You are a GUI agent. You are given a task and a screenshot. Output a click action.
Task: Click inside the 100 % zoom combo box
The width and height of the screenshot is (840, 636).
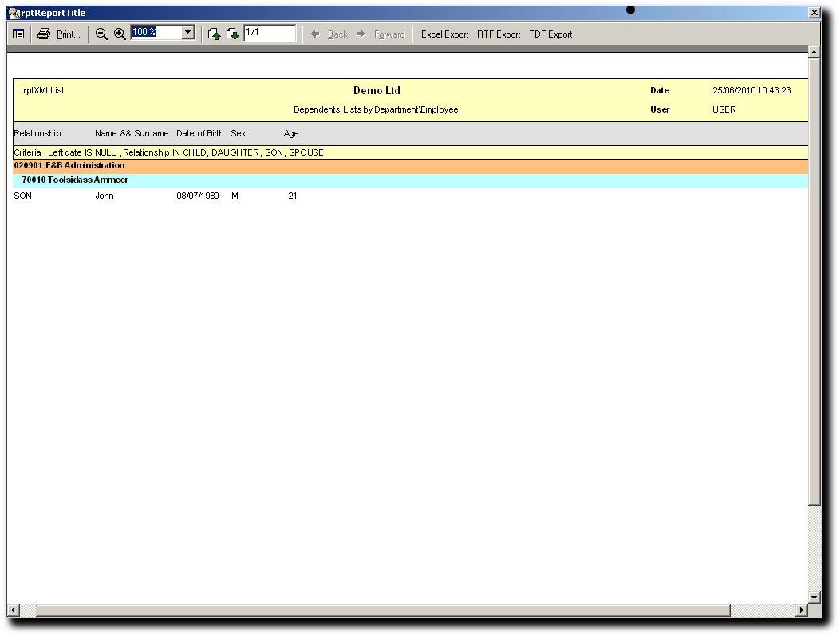pos(156,33)
